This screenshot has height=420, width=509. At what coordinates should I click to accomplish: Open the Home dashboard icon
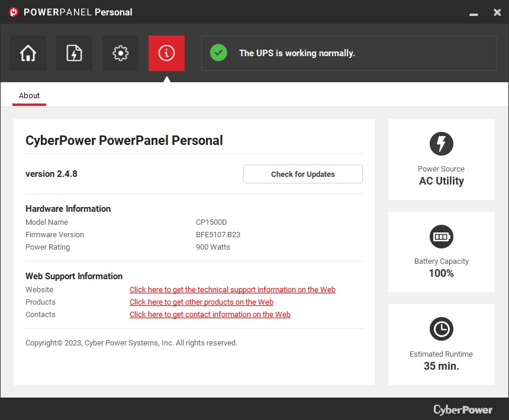coord(28,53)
